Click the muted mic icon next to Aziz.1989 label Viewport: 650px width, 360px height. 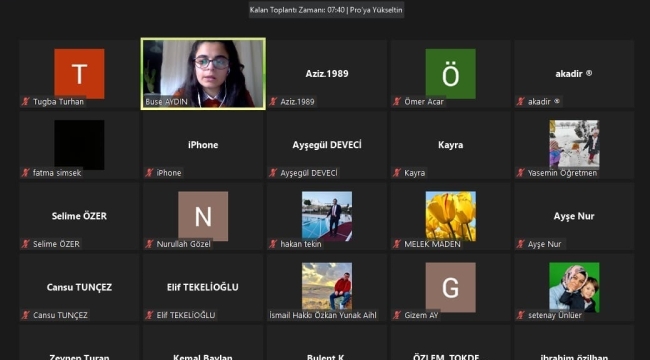point(273,102)
